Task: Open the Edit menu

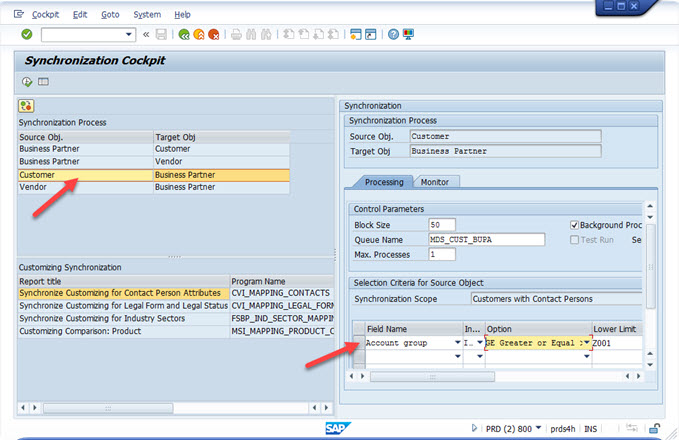Action: click(x=80, y=15)
